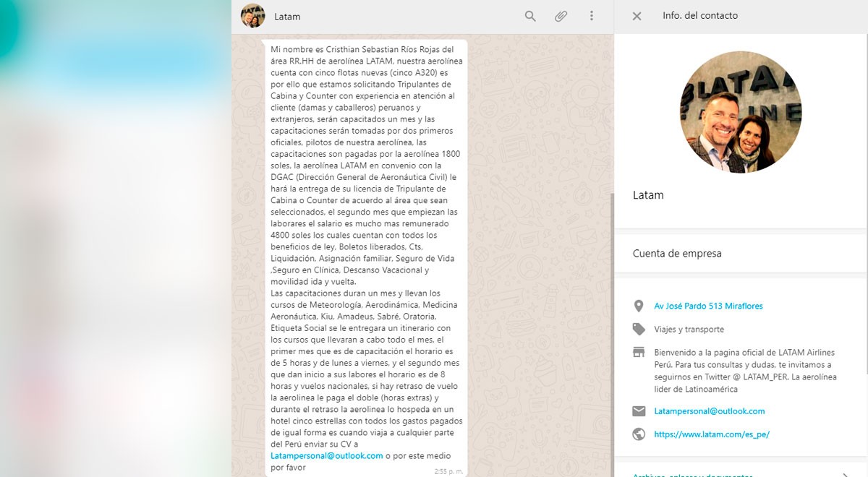
Task: Open the three-dot chat menu
Action: [x=592, y=16]
